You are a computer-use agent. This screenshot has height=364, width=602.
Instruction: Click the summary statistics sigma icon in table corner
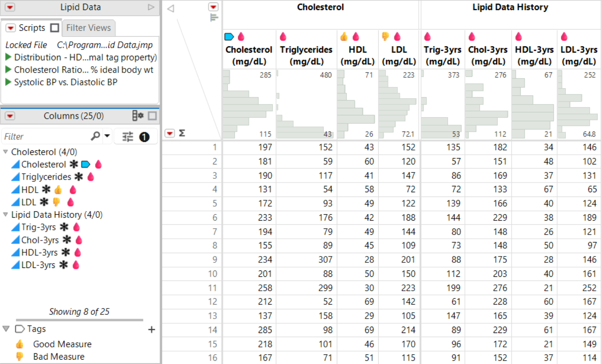[182, 133]
